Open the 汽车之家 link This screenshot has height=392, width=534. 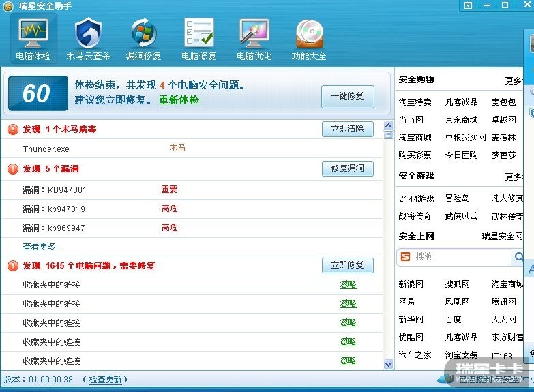pos(415,355)
